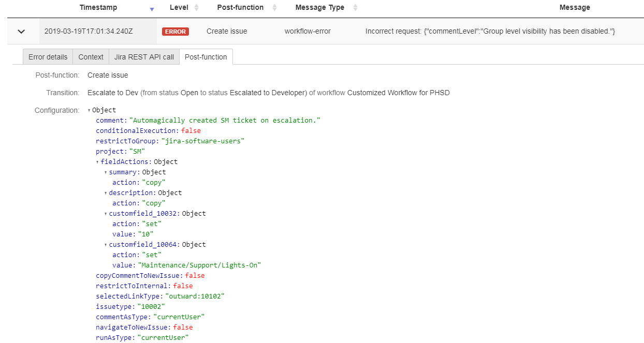
Task: Click the Timestamp column header
Action: [98, 8]
